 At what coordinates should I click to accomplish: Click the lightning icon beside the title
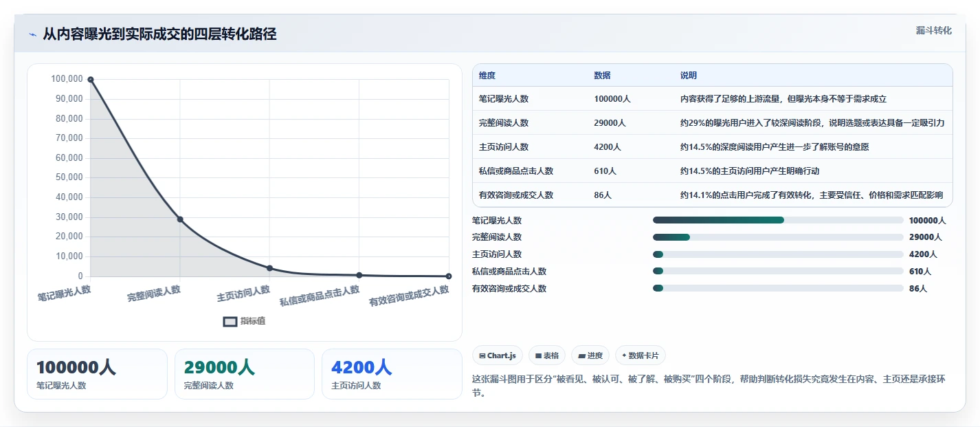point(32,34)
